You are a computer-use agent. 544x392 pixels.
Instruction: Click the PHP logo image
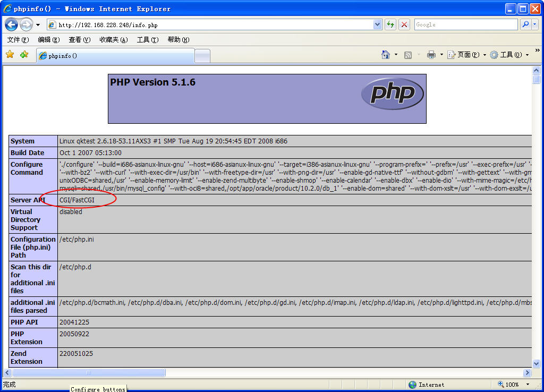pos(392,93)
